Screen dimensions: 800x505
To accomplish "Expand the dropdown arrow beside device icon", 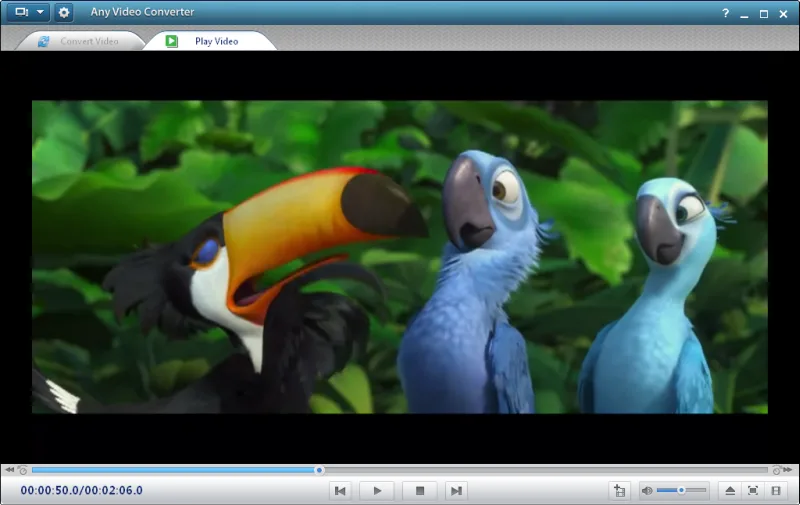I will pyautogui.click(x=40, y=12).
